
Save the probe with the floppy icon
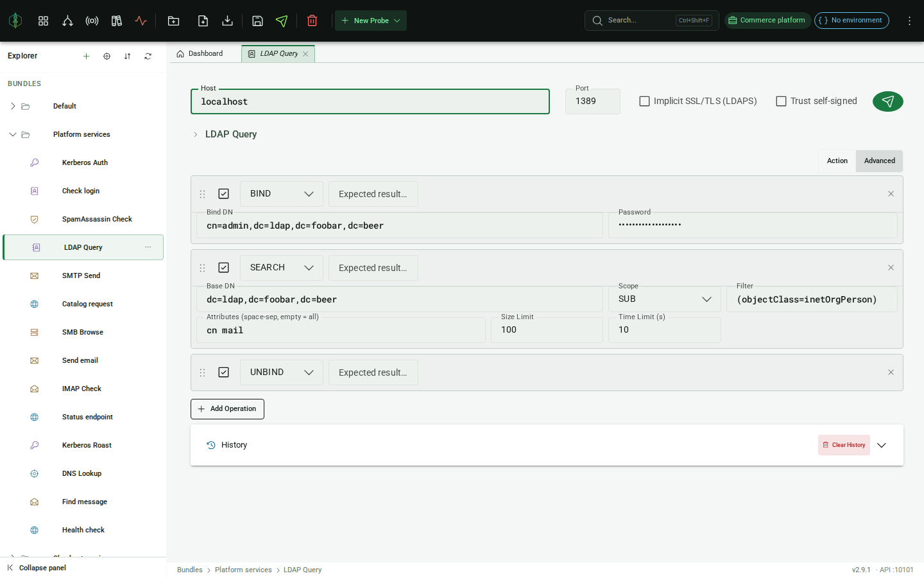[x=257, y=21]
